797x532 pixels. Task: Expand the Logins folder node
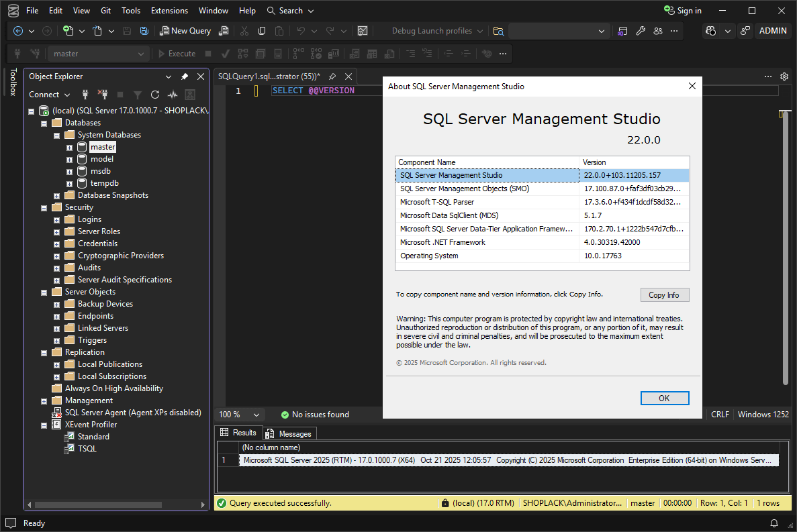56,219
